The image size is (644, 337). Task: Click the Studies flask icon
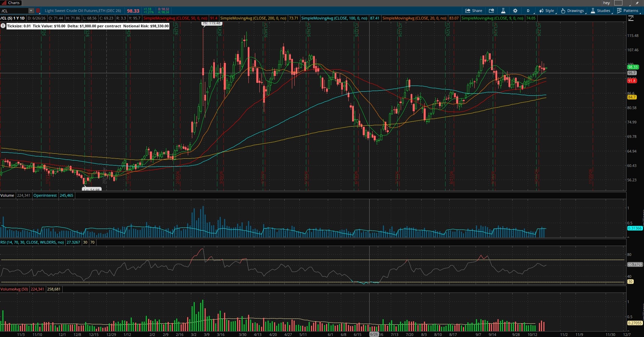coord(593,11)
